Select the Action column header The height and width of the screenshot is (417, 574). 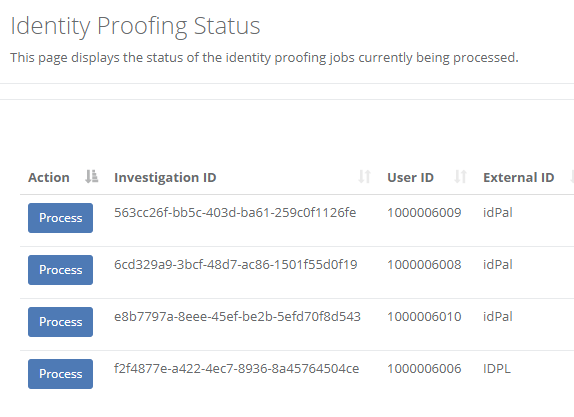tap(49, 178)
